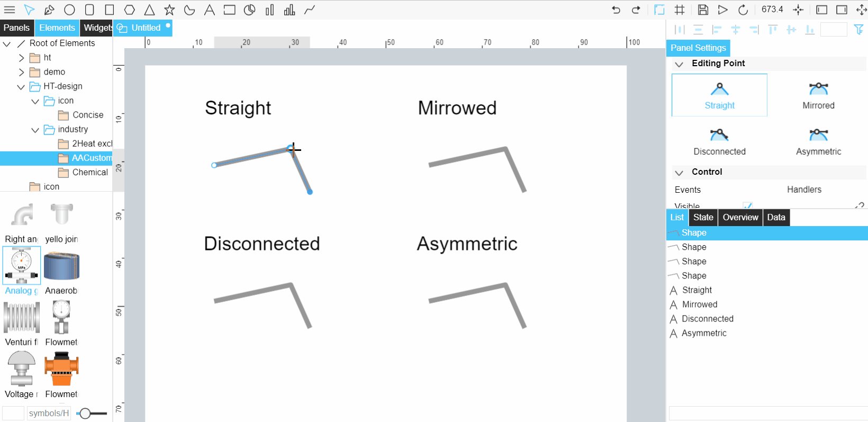868x422 pixels.
Task: Select the pen drawing tool
Action: click(x=49, y=10)
